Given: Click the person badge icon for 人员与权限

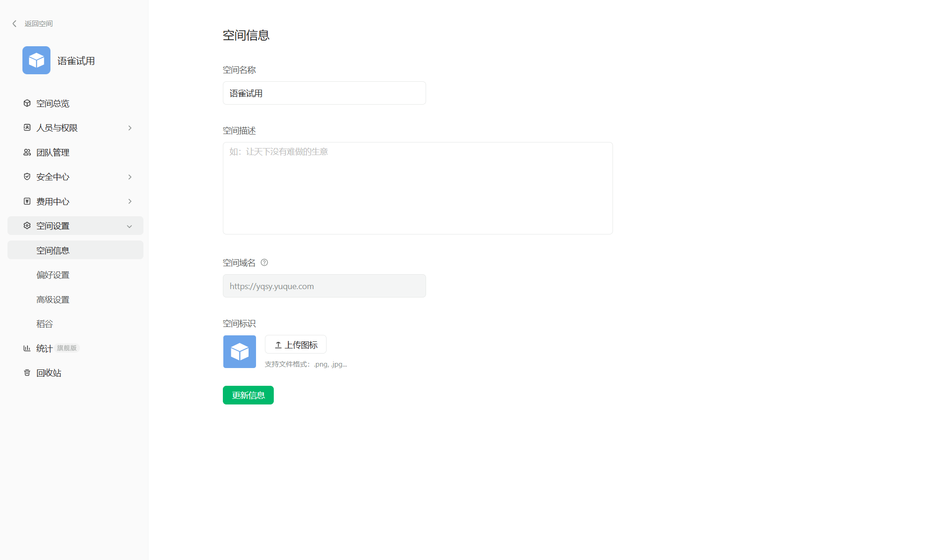Looking at the screenshot, I should click(x=27, y=128).
